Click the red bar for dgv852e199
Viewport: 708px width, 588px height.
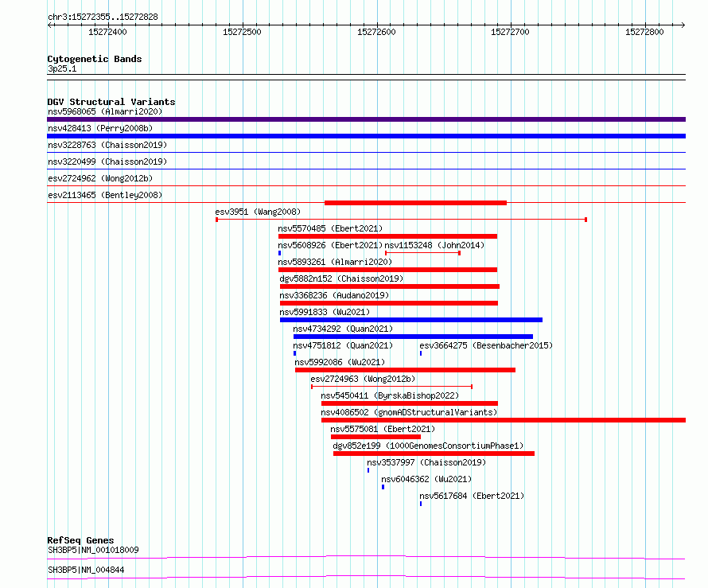tap(434, 454)
